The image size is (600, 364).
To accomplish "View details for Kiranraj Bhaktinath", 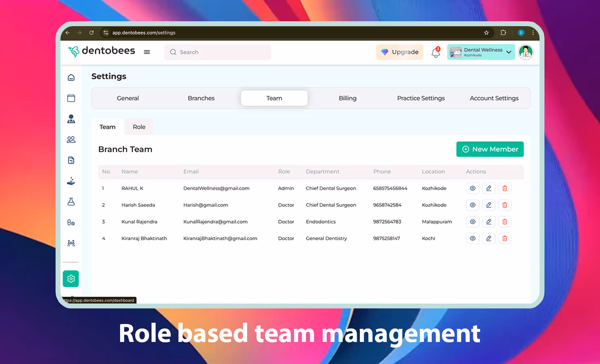I will coord(473,239).
